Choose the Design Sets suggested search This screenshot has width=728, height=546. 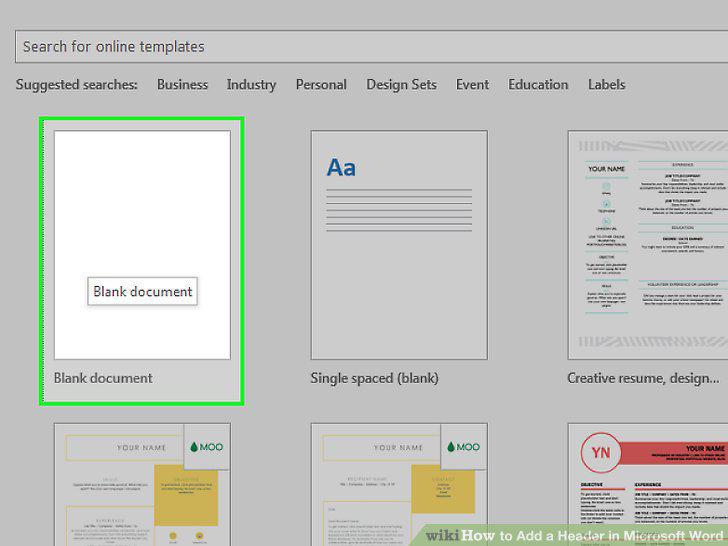pyautogui.click(x=402, y=84)
